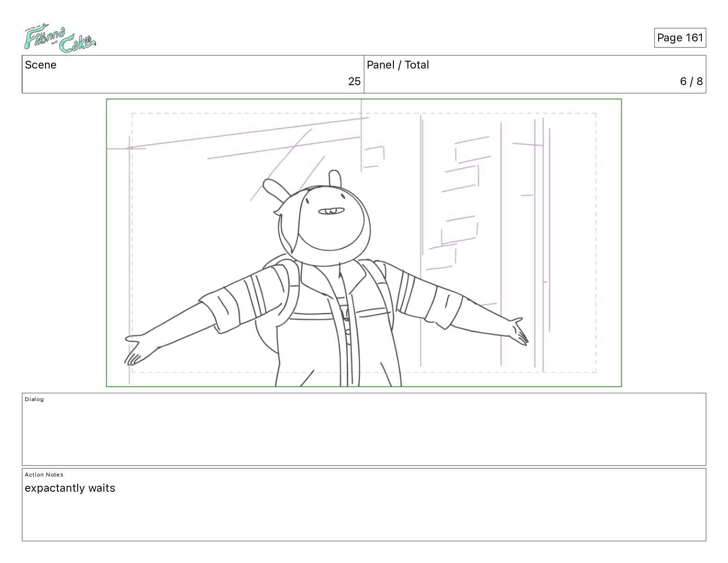The image size is (728, 563).
Task: Click the Action Notes label
Action: (x=44, y=475)
